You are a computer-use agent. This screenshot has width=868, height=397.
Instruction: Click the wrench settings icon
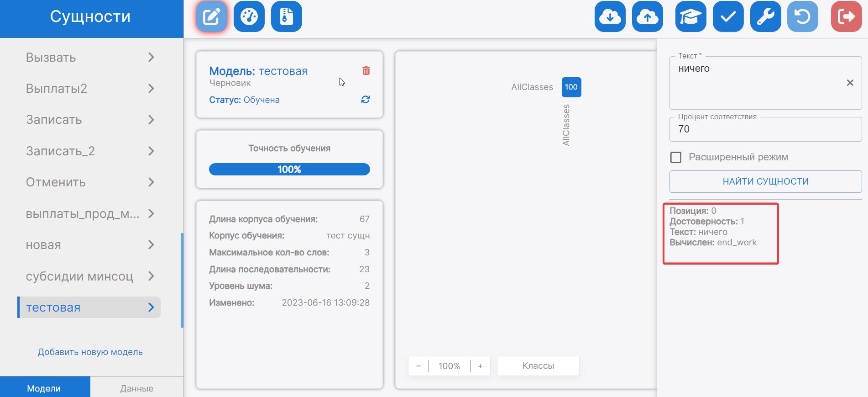click(x=765, y=17)
